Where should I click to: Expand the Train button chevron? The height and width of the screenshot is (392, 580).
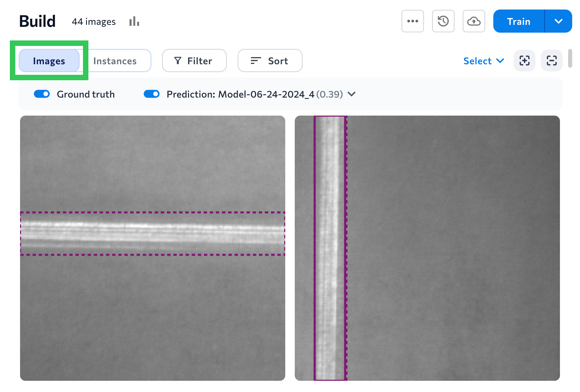coord(558,21)
